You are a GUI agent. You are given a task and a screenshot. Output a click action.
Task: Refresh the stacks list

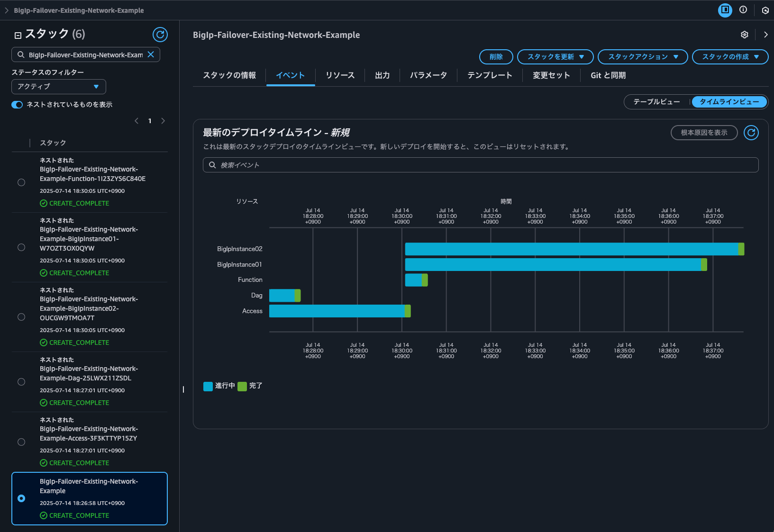point(160,35)
